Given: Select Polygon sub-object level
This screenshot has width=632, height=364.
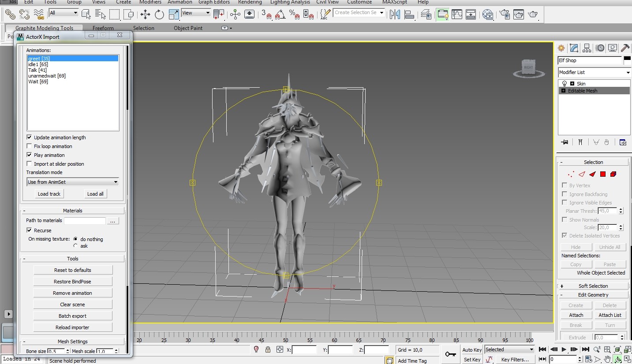Looking at the screenshot, I should point(602,174).
